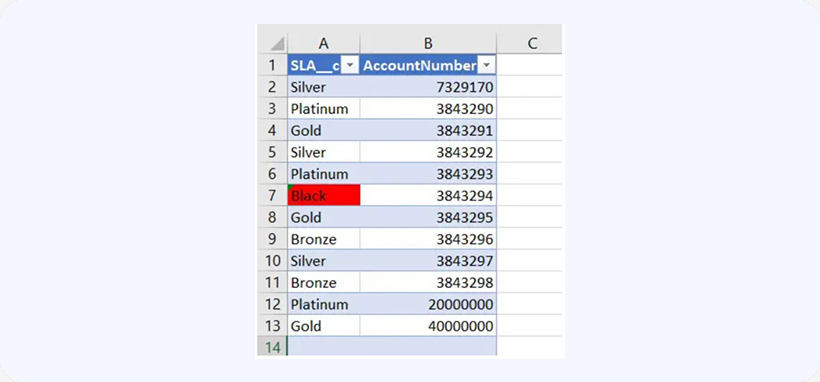Select cell with value 3843292
This screenshot has width=820, height=382.
(428, 152)
